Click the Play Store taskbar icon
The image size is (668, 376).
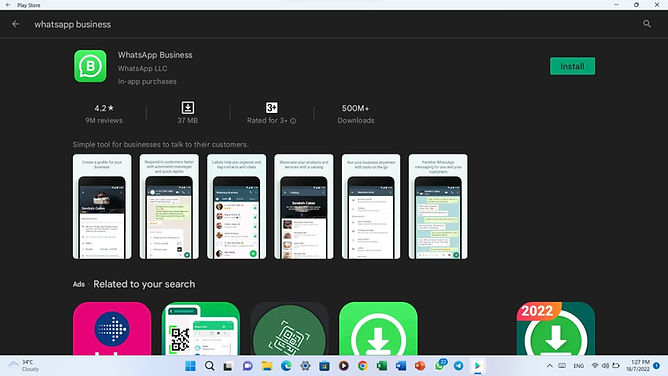(x=478, y=366)
